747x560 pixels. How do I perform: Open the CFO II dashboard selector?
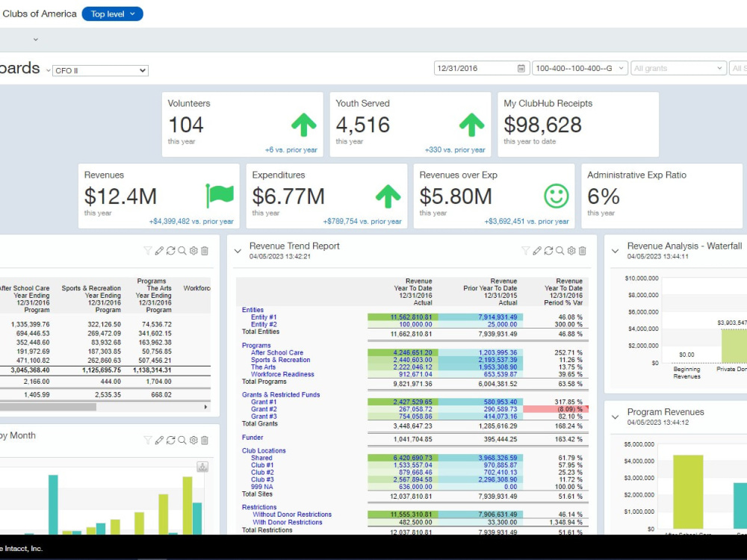pyautogui.click(x=101, y=70)
